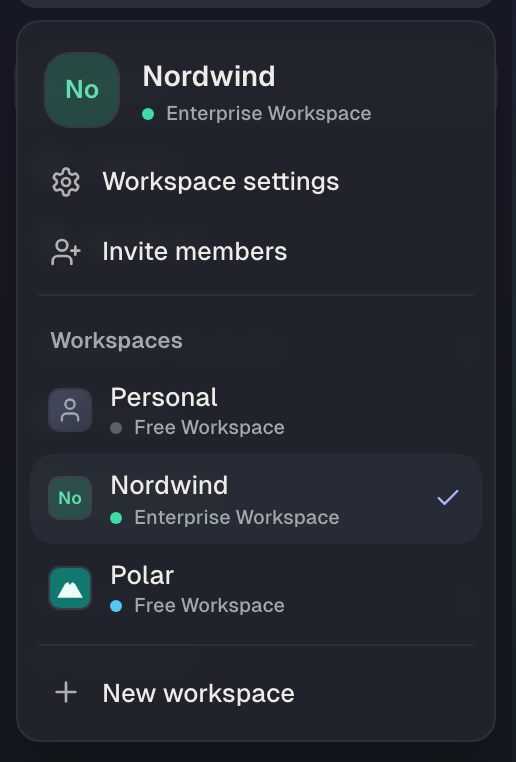Click the Invite members person-plus icon

coord(66,252)
